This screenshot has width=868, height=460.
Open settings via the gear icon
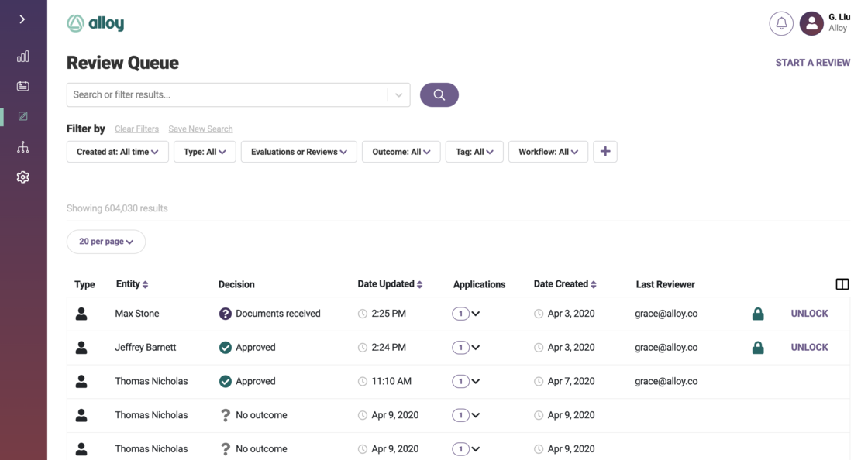click(x=23, y=177)
